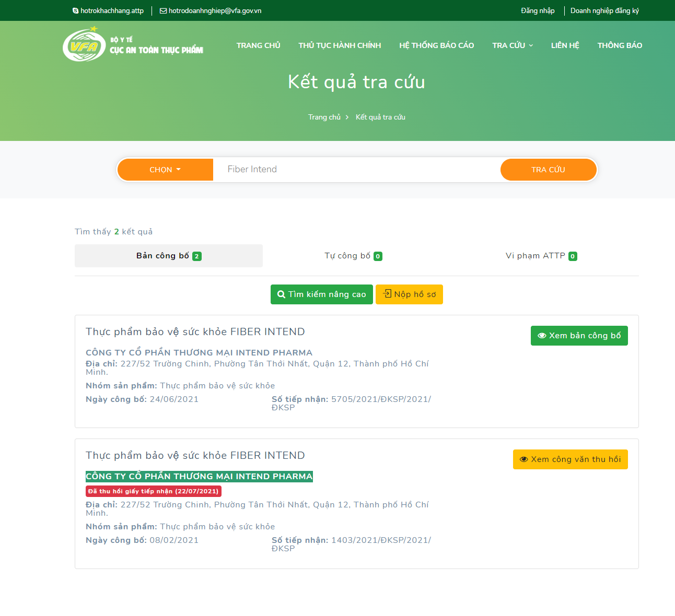This screenshot has width=675, height=616.
Task: Click the eye icon in Xem công văn thu hồi
Action: (524, 459)
